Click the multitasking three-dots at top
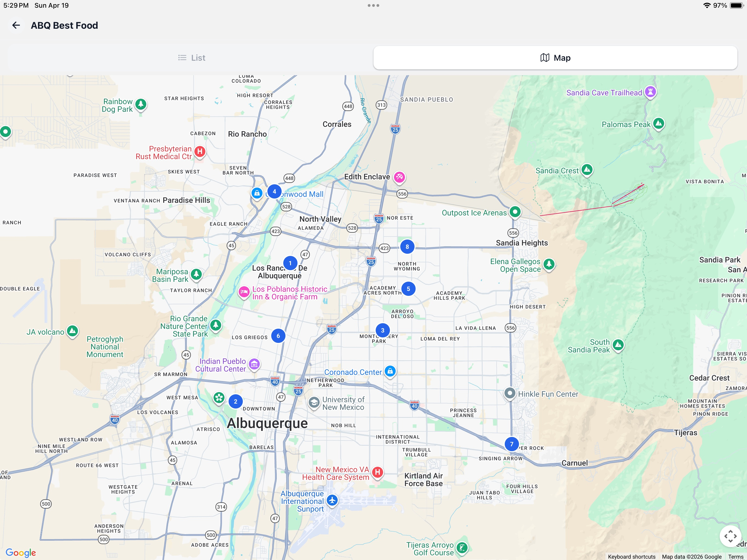The height and width of the screenshot is (560, 747). click(x=373, y=5)
